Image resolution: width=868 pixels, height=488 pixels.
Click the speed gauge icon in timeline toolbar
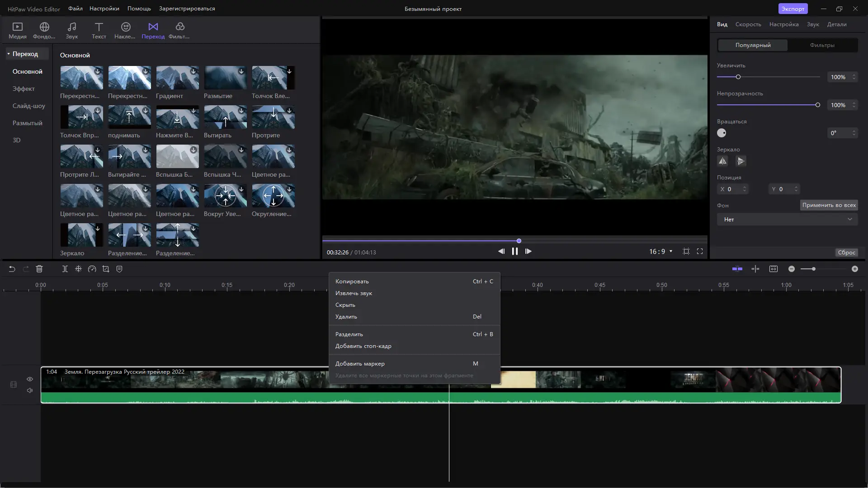(92, 269)
